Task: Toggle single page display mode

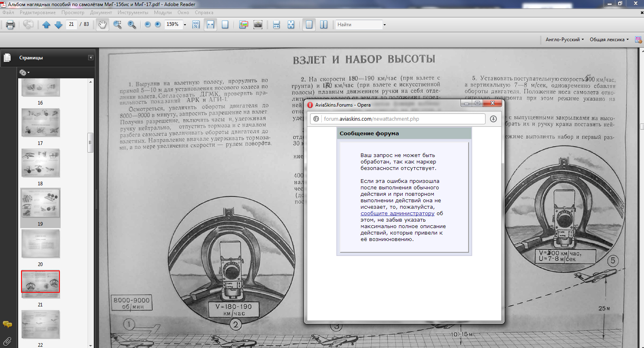Action: tap(309, 25)
